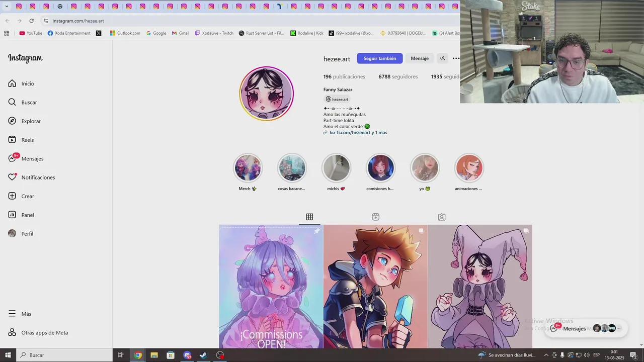Expand the system tray hidden icons chevron
This screenshot has width=644, height=362.
546,355
